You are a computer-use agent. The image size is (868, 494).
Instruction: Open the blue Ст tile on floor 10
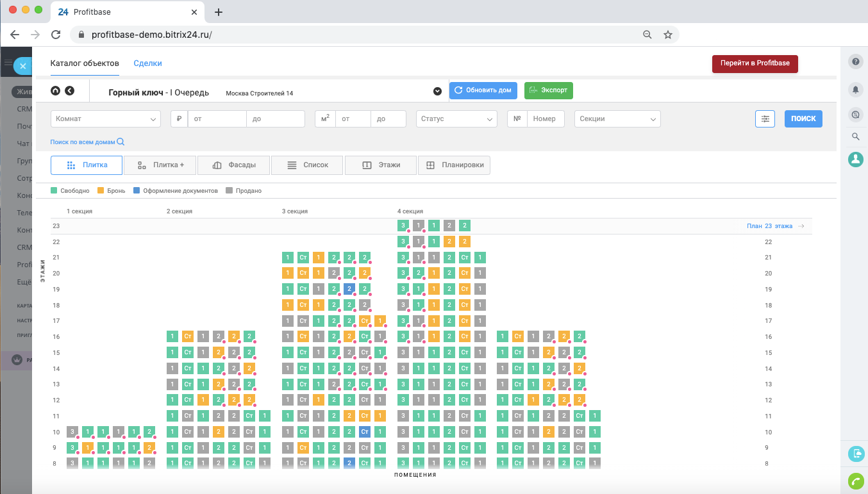(x=365, y=432)
